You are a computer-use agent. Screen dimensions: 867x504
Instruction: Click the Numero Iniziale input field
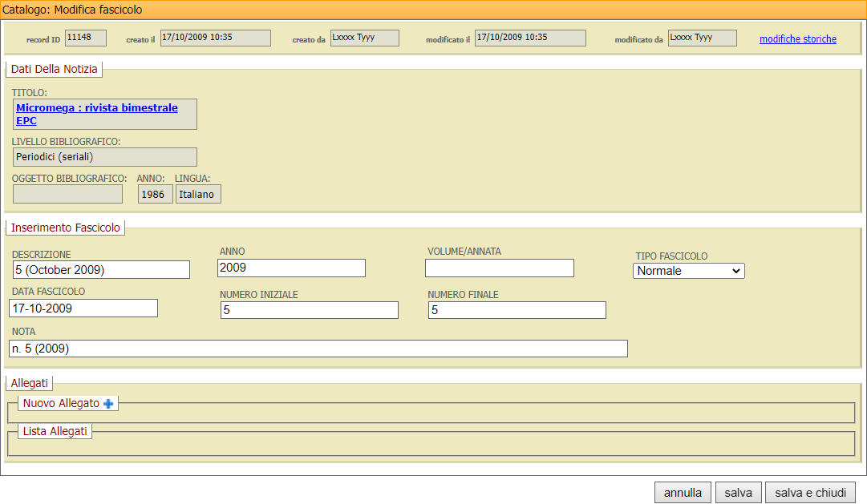point(309,310)
